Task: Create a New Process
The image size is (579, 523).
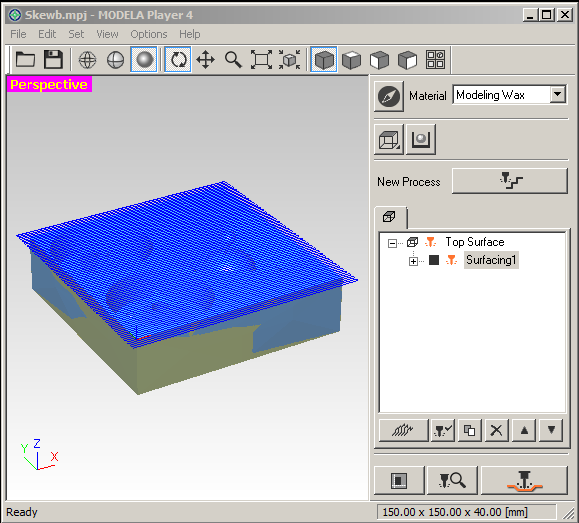Action: (510, 181)
